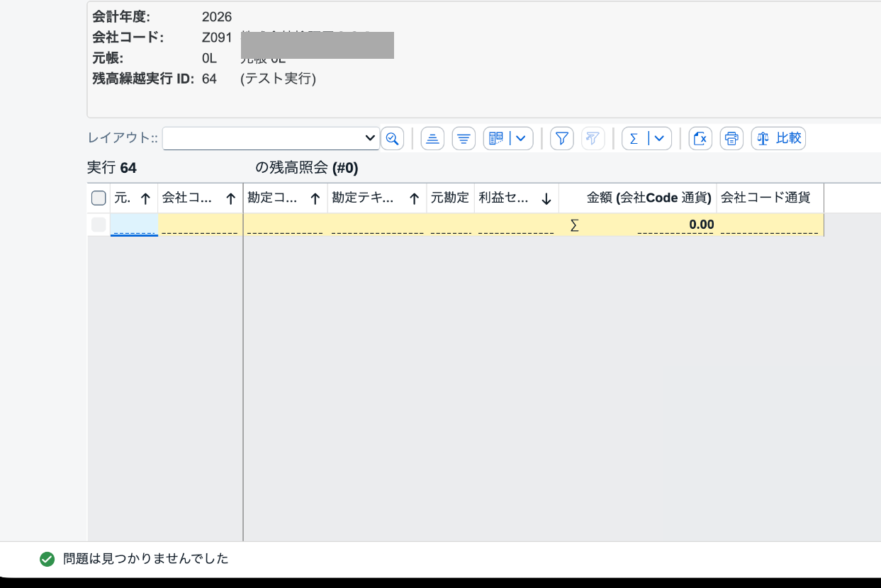Click the 比較 compare button
This screenshot has height=588, width=881.
point(778,138)
